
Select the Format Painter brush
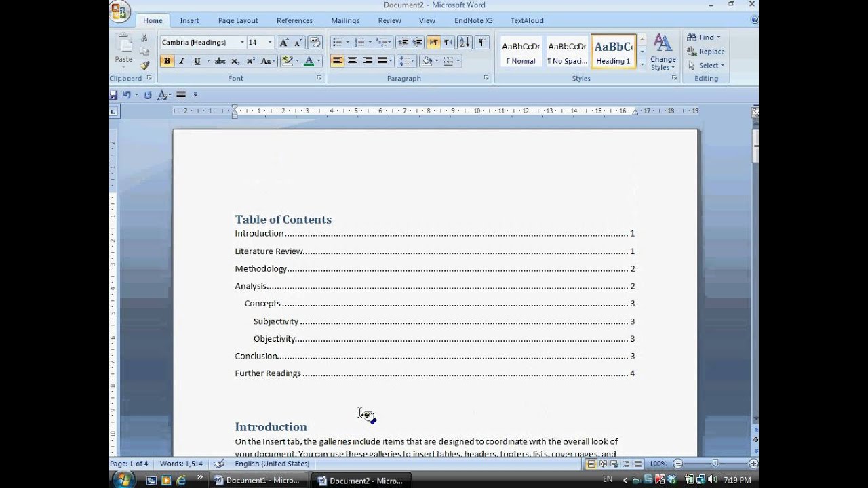[144, 66]
